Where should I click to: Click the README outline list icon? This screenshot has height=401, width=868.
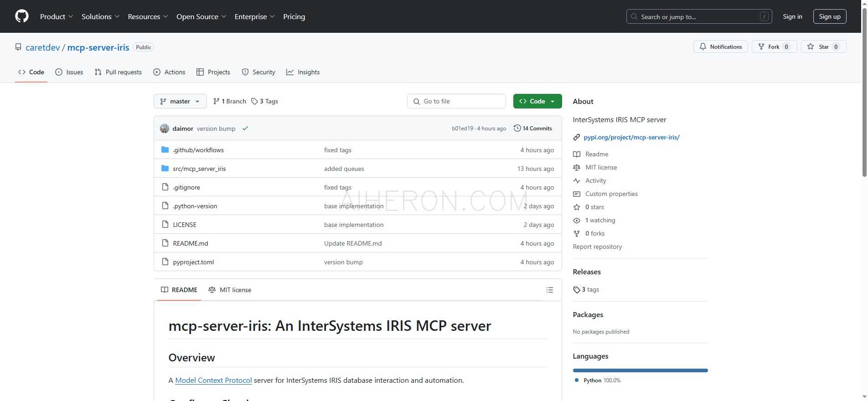[550, 290]
